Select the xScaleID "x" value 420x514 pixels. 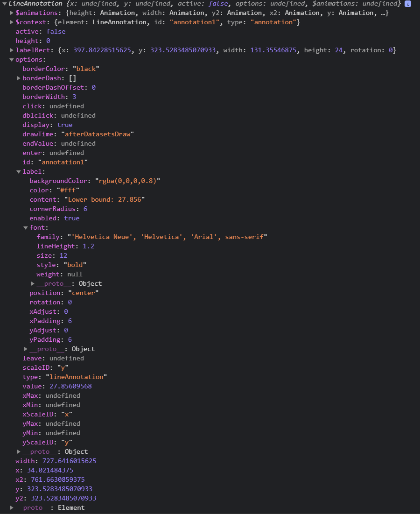coord(67,415)
